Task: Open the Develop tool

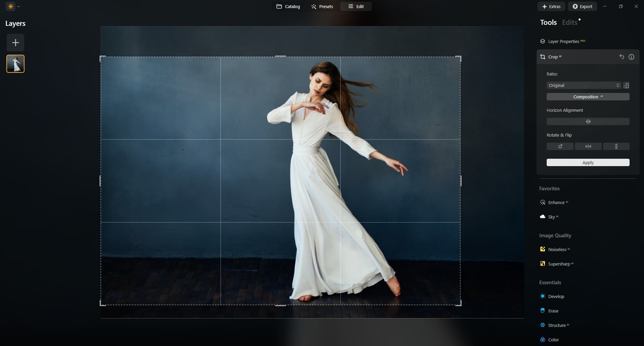Action: [556, 296]
